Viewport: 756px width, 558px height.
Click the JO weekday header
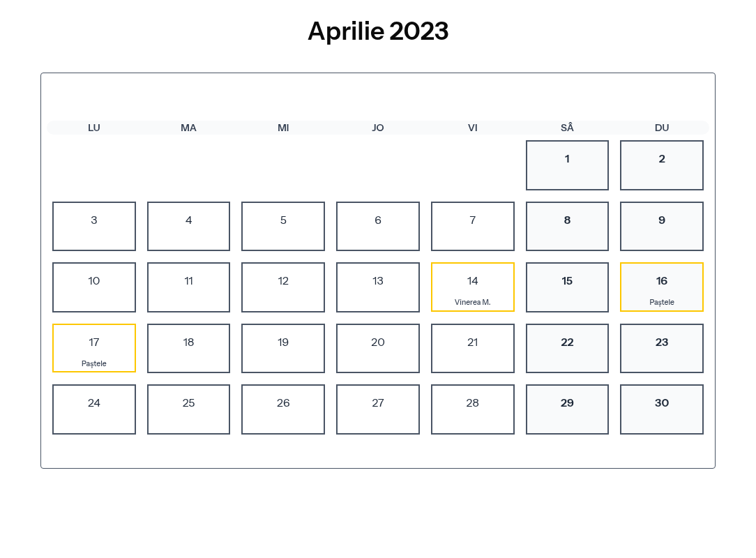click(377, 128)
